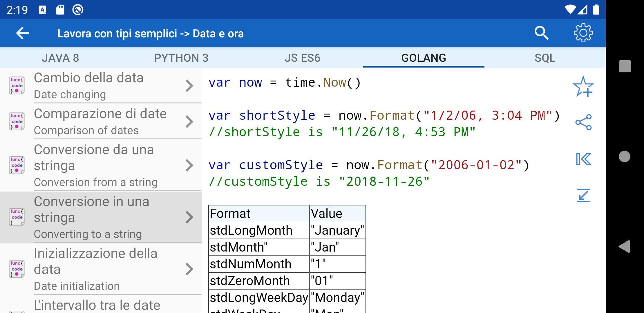
Task: Switch to the JAVA 8 tab
Action: (60, 58)
